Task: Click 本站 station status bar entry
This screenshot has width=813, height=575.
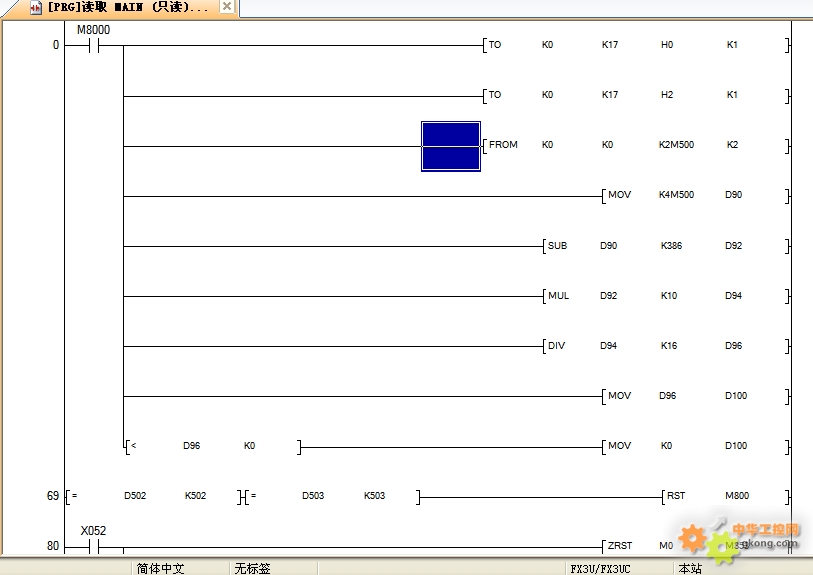Action: (x=690, y=569)
